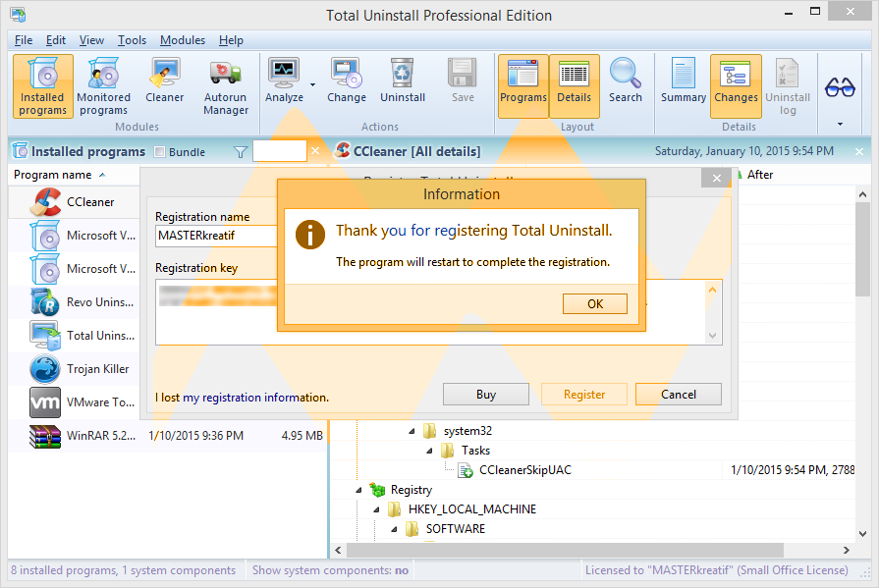The height and width of the screenshot is (588, 879).
Task: Click the After column header
Action: (759, 175)
